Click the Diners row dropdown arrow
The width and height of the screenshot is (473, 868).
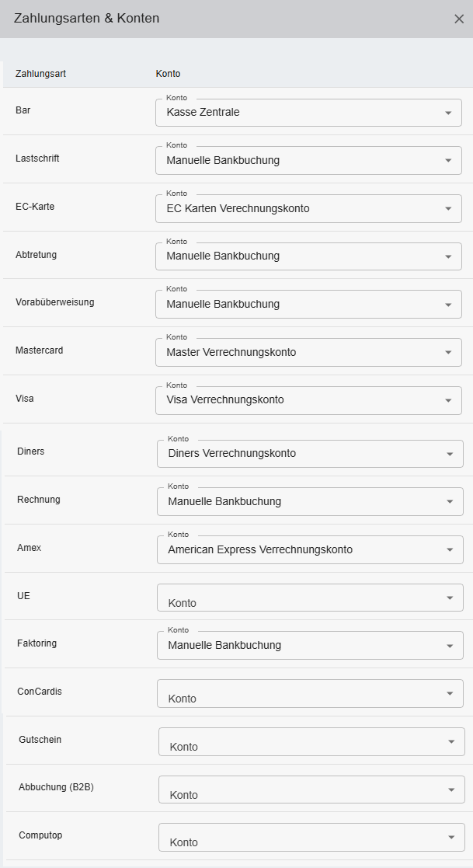(x=450, y=454)
